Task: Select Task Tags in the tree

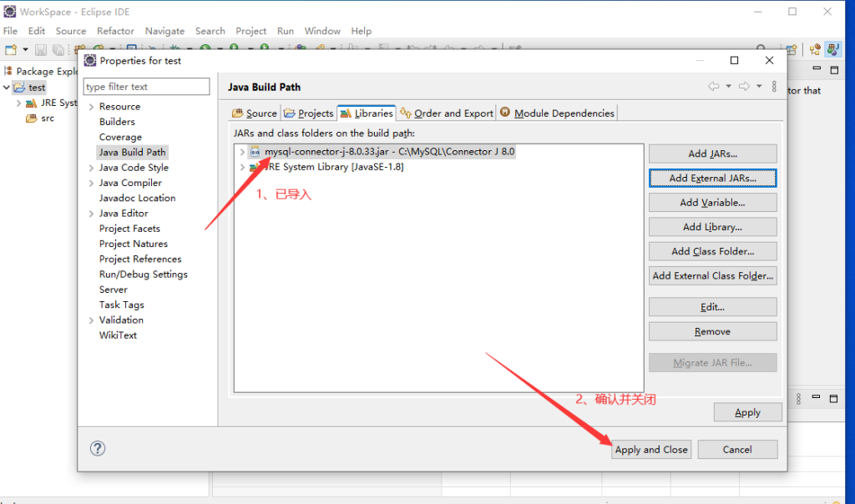Action: coord(122,305)
